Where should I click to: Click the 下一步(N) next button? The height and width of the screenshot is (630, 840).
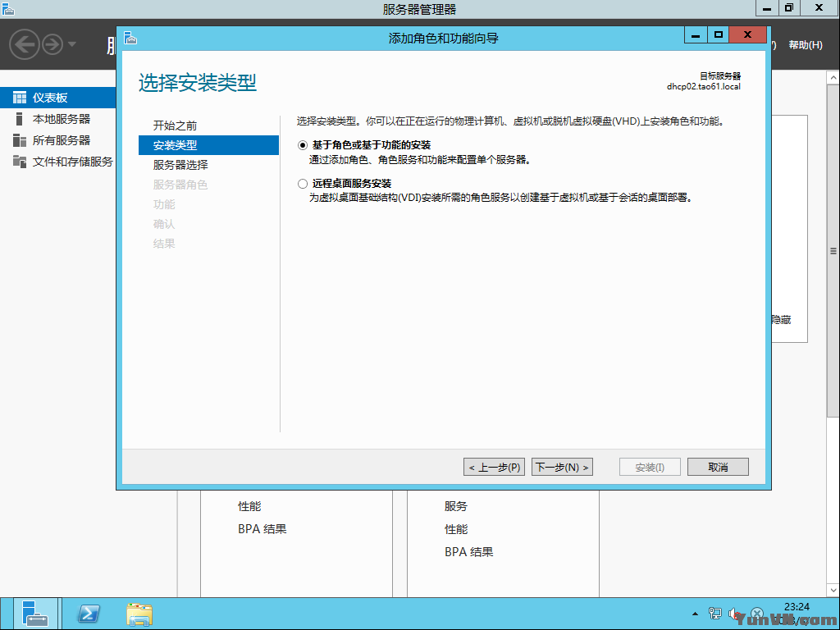(562, 467)
